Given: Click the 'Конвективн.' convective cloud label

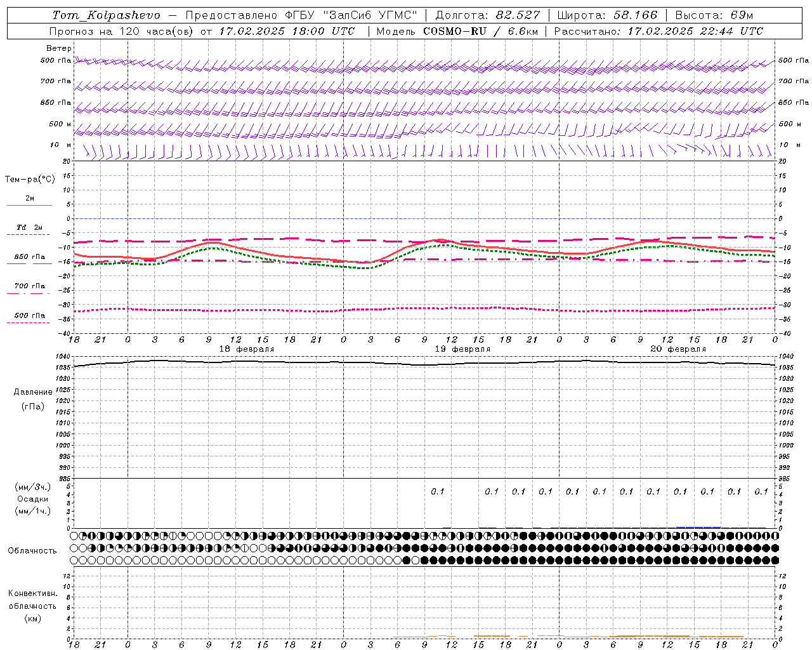Looking at the screenshot, I should click(32, 594).
